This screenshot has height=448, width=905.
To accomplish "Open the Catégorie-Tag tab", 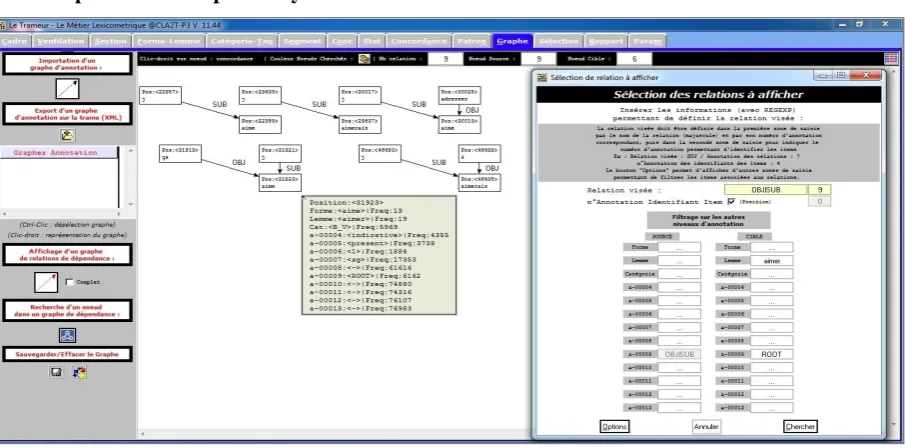I will click(x=241, y=41).
